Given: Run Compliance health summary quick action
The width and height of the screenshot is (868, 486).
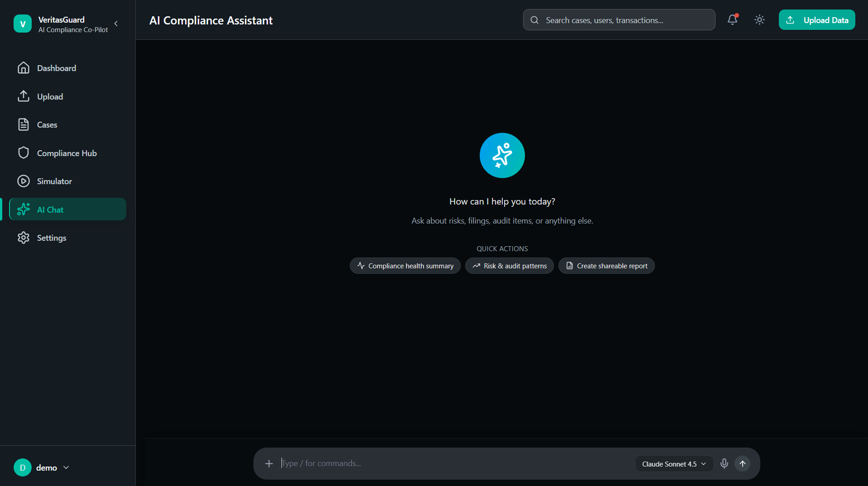Looking at the screenshot, I should click(405, 266).
